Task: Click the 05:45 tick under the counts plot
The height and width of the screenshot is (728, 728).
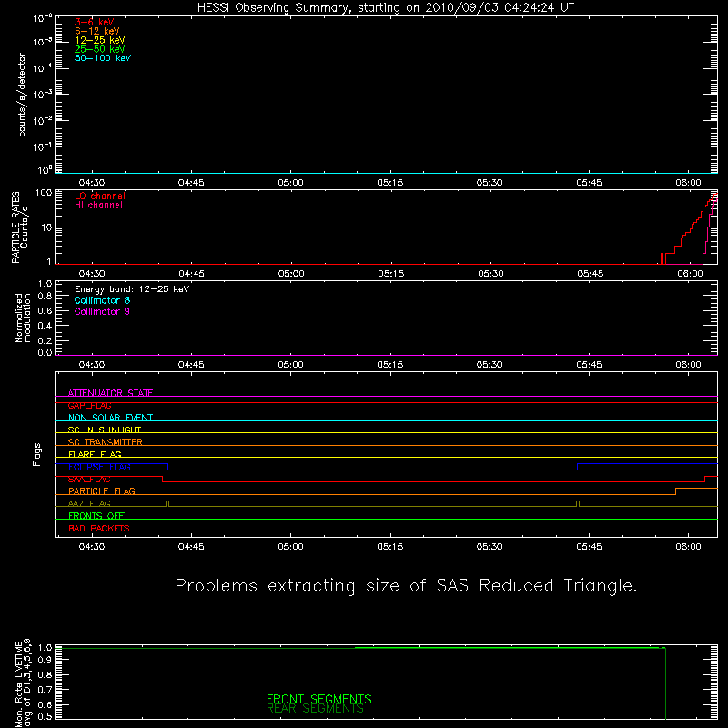Action: tap(589, 183)
